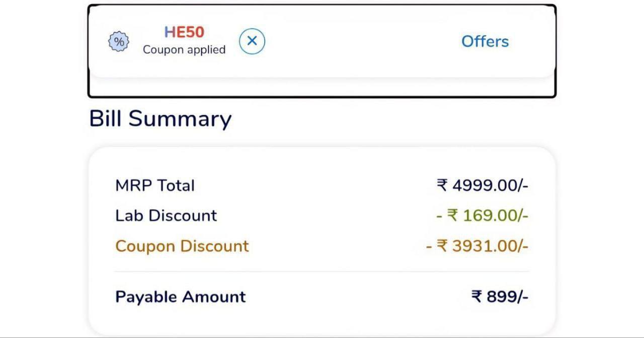
Task: Click the divider line above Payable Amount
Action: [322, 272]
